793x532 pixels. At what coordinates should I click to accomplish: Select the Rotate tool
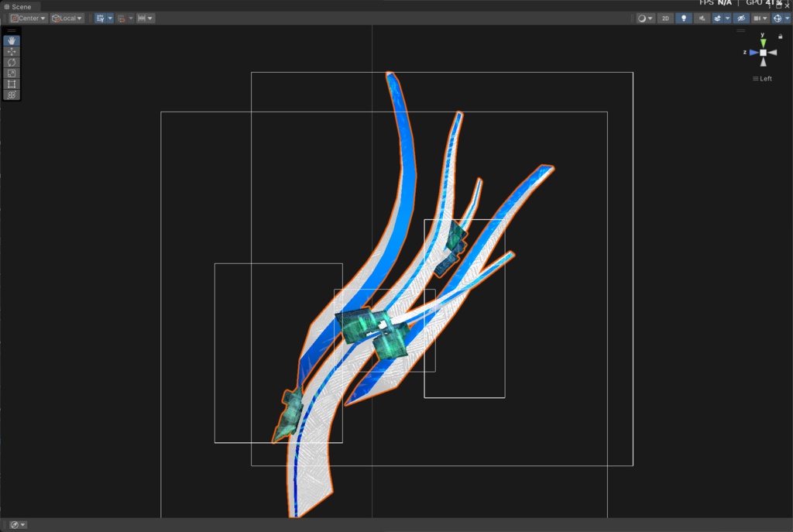[x=12, y=62]
